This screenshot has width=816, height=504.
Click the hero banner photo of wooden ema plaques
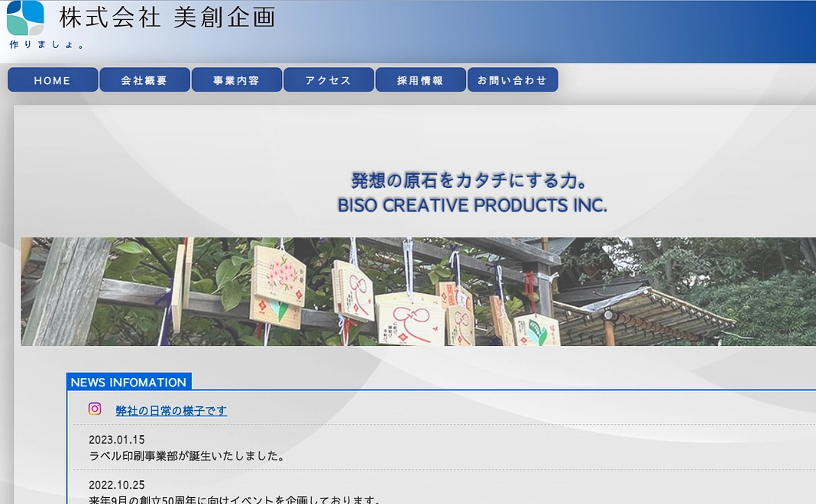pyautogui.click(x=418, y=292)
